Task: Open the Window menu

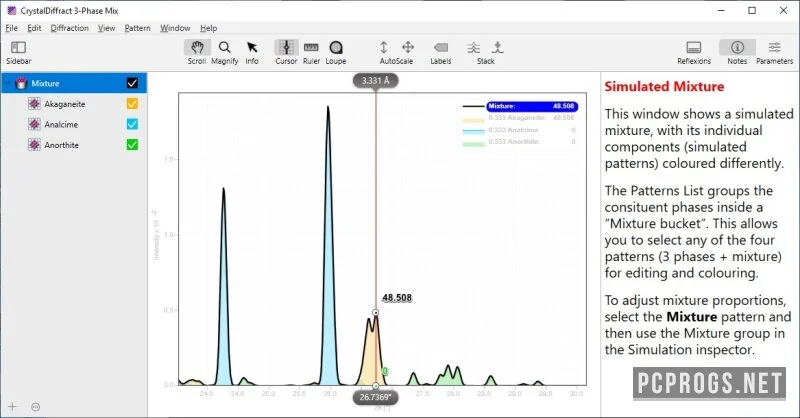Action: pos(175,28)
